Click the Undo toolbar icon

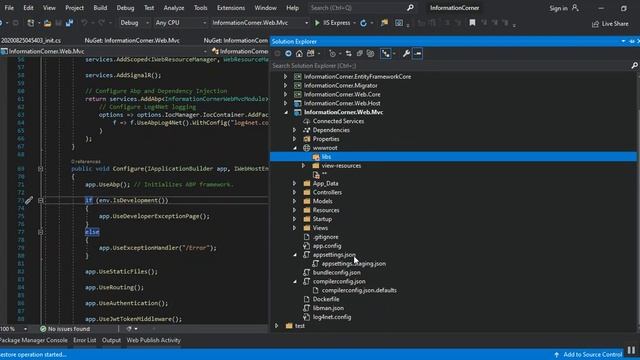tap(84, 23)
